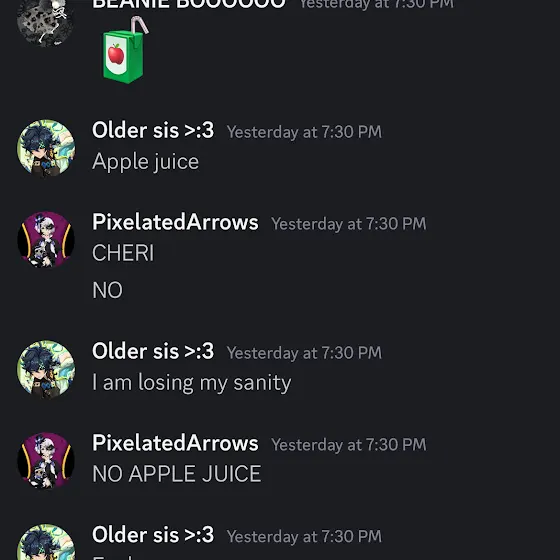This screenshot has width=560, height=560.
Task: Click PixelatedArrows name above NO APPLE JUICE
Action: point(175,443)
